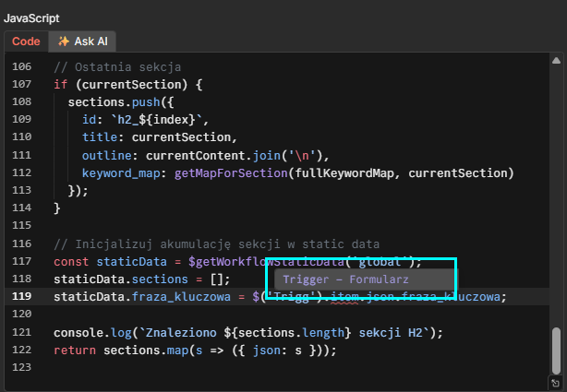Image resolution: width=567 pixels, height=392 pixels.
Task: Click the 'console.log' statement on line 121
Action: [248, 333]
